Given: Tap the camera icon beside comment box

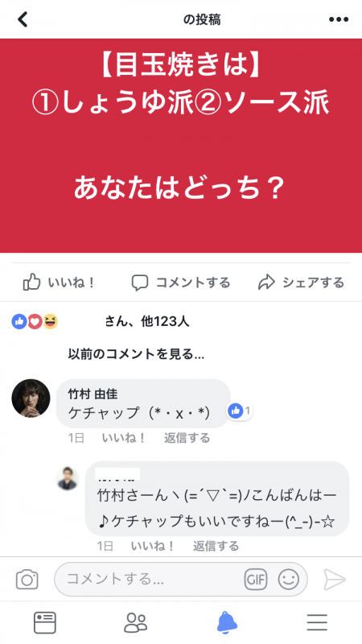Looking at the screenshot, I should (27, 580).
